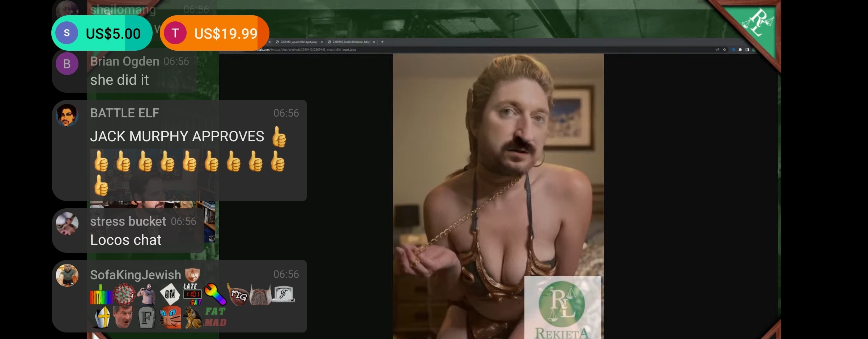The height and width of the screenshot is (339, 868).
Task: Tap the grey beard emote
Action: pos(260,295)
